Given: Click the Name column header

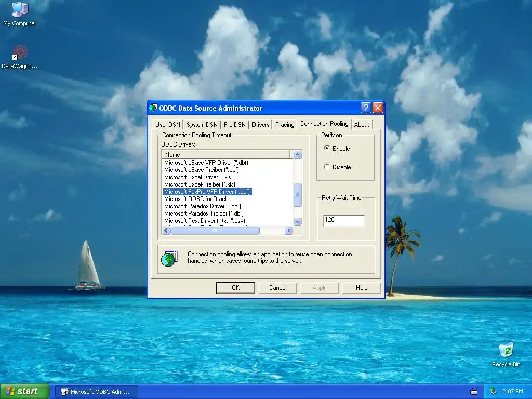Looking at the screenshot, I should (227, 155).
